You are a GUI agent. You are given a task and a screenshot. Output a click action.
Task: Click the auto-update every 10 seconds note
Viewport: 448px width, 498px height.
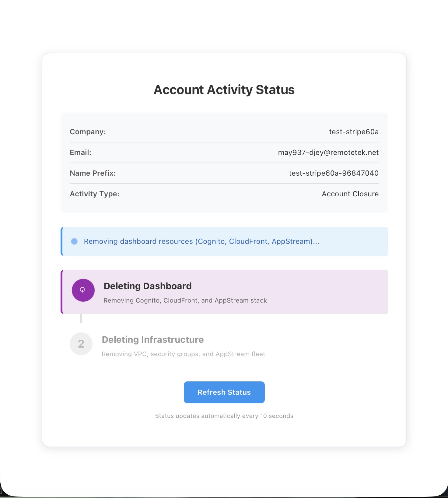224,416
